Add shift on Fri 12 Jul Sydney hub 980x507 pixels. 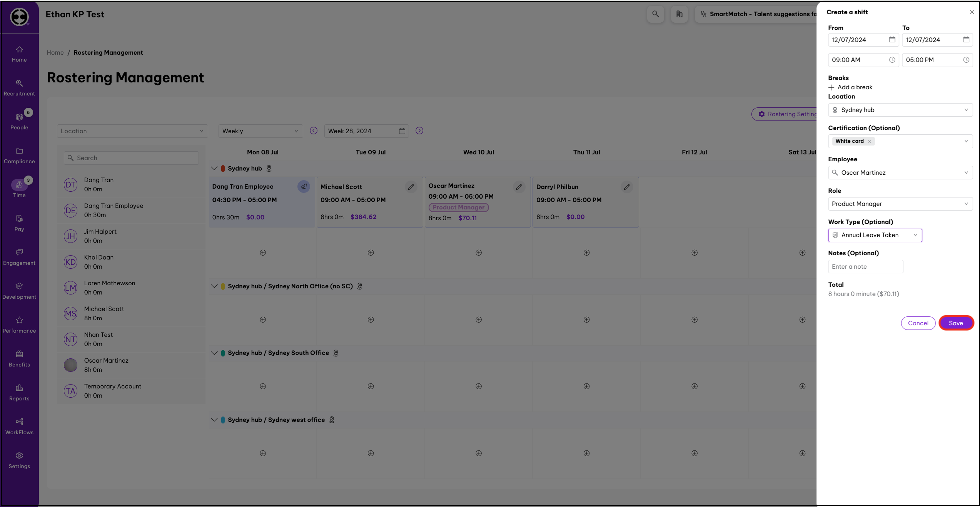tap(694, 253)
